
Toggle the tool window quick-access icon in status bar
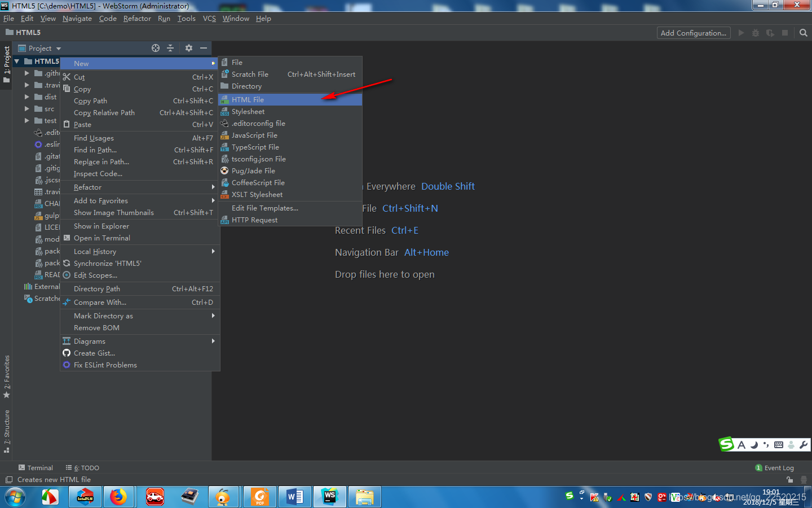[x=8, y=479]
